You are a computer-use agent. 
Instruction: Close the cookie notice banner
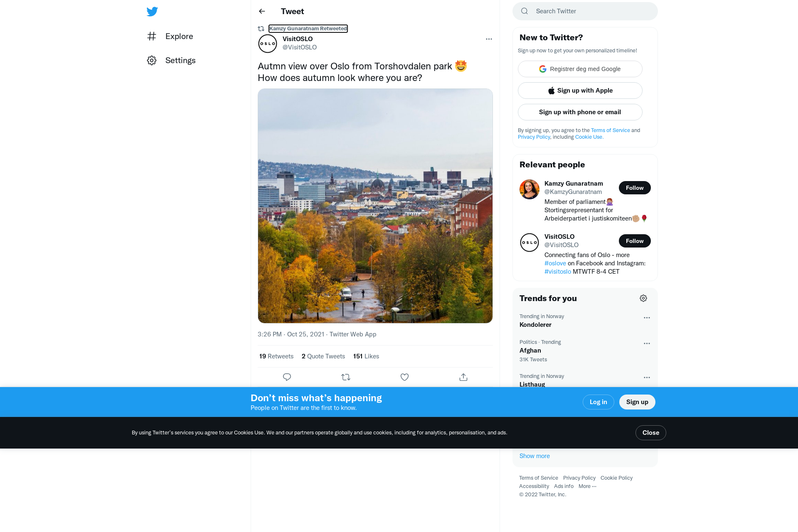click(651, 433)
